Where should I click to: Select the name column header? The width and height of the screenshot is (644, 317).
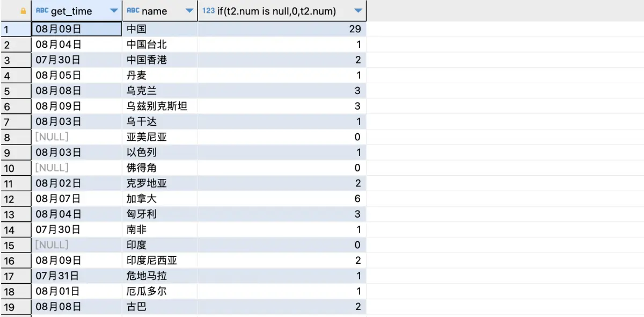point(160,11)
